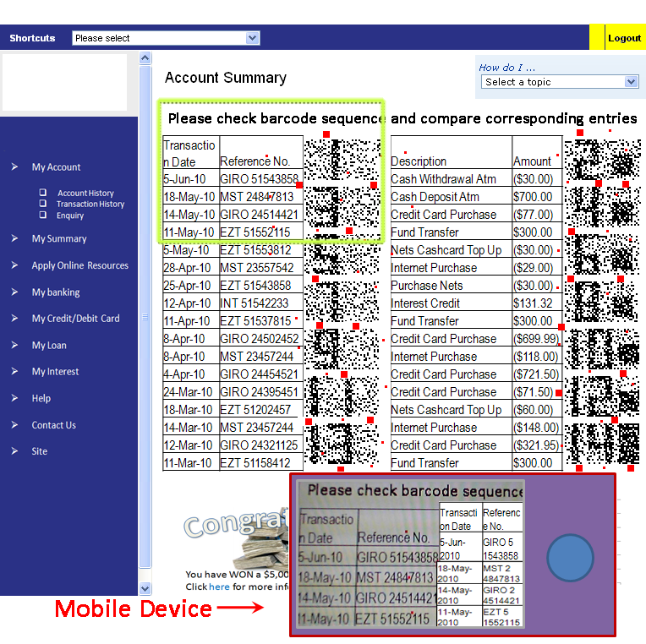
Task: Click the vertical scrollbar thumb grip
Action: (145, 317)
